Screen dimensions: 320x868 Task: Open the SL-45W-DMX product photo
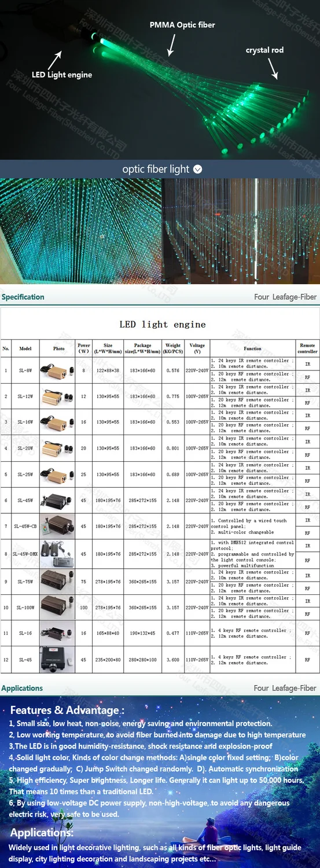tap(57, 554)
